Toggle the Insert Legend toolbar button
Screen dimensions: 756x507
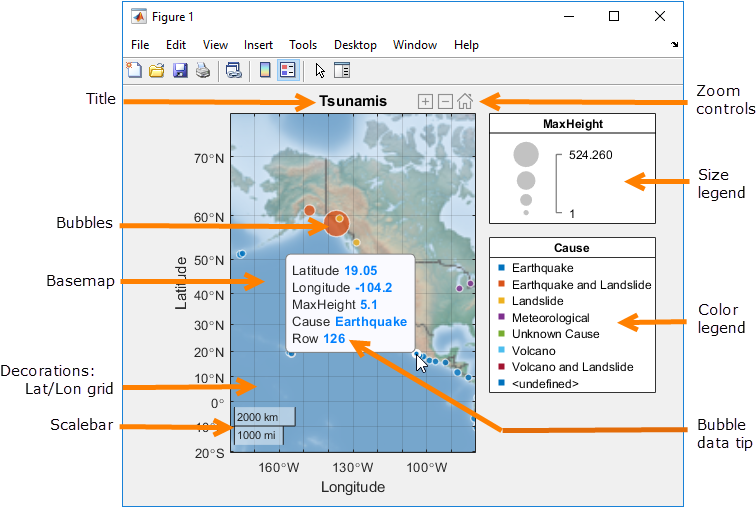tap(287, 70)
